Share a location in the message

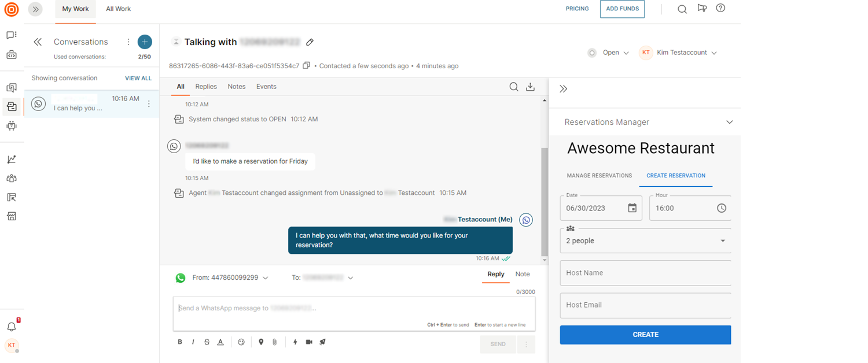click(261, 342)
